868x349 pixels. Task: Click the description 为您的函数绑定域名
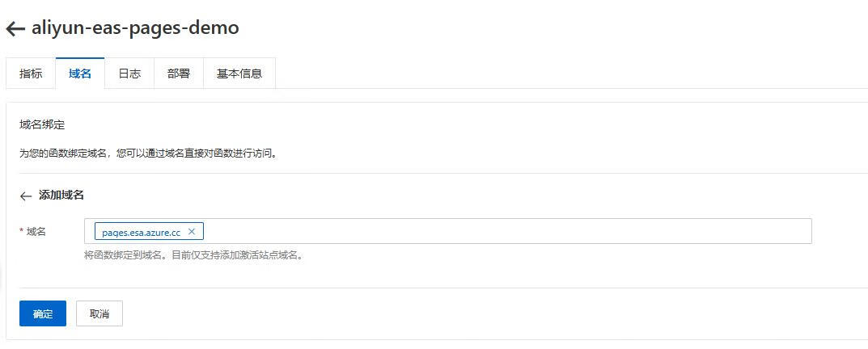[x=148, y=152]
